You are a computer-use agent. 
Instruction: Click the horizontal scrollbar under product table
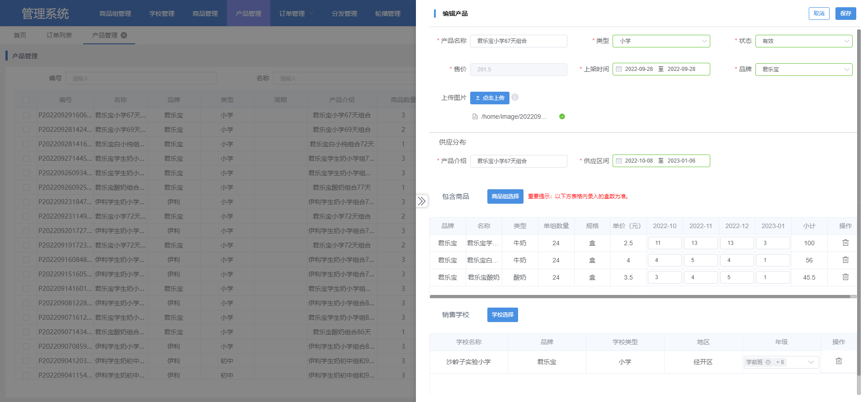[x=640, y=297]
